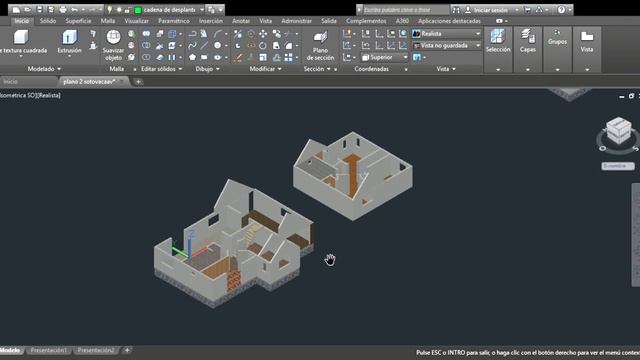
Task: Open the Complementos ribbon tab
Action: [x=366, y=21]
